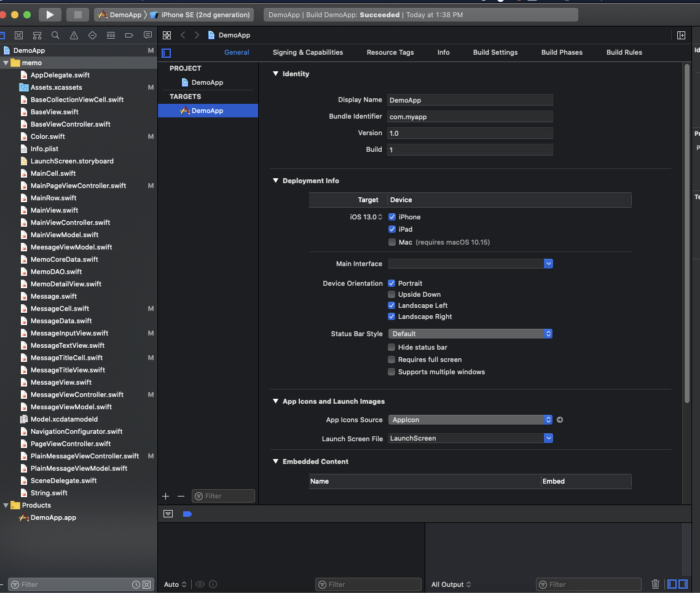Open the Build Rules tab
This screenshot has width=700, height=593.
624,52
